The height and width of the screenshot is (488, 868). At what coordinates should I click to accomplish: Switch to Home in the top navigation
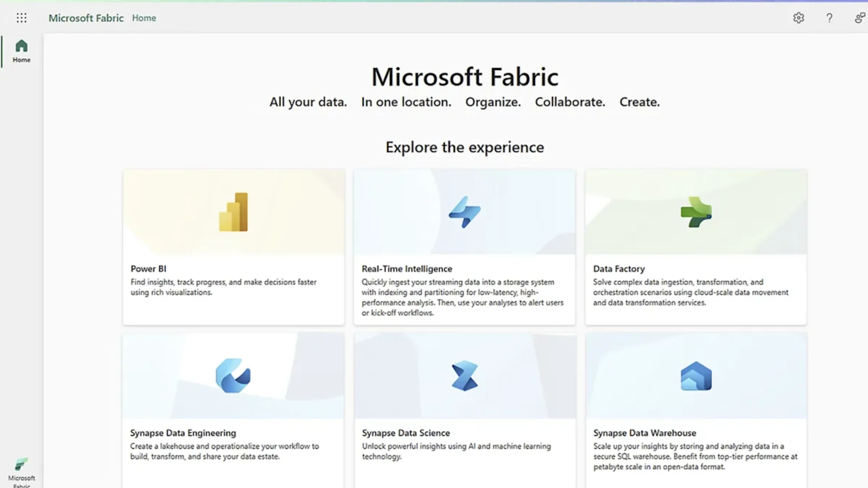(x=144, y=18)
